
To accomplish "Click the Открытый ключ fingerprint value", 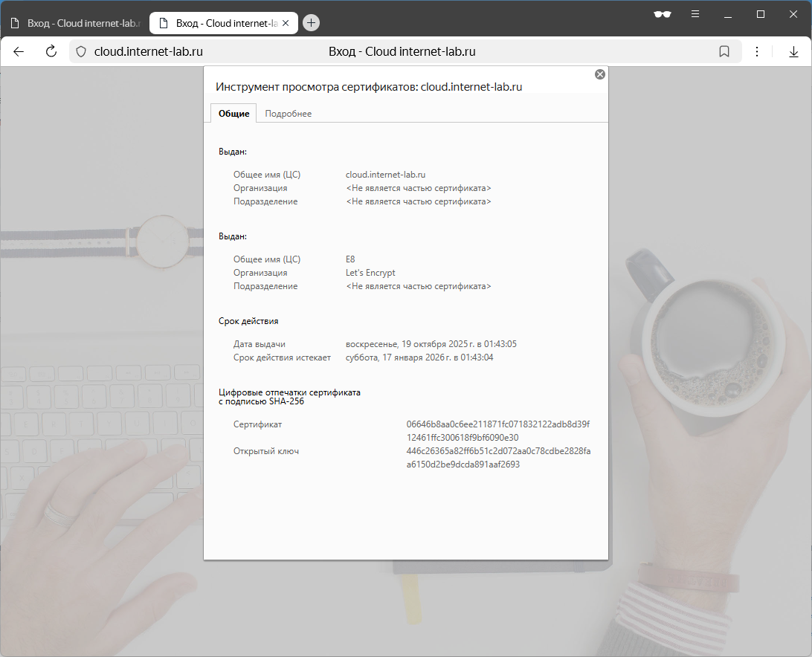I will click(497, 458).
